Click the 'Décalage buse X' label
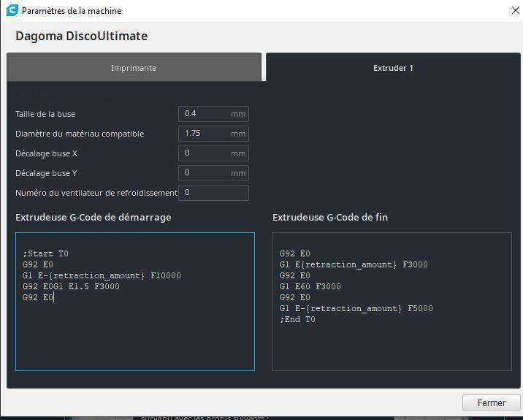This screenshot has height=420, width=523. [46, 153]
